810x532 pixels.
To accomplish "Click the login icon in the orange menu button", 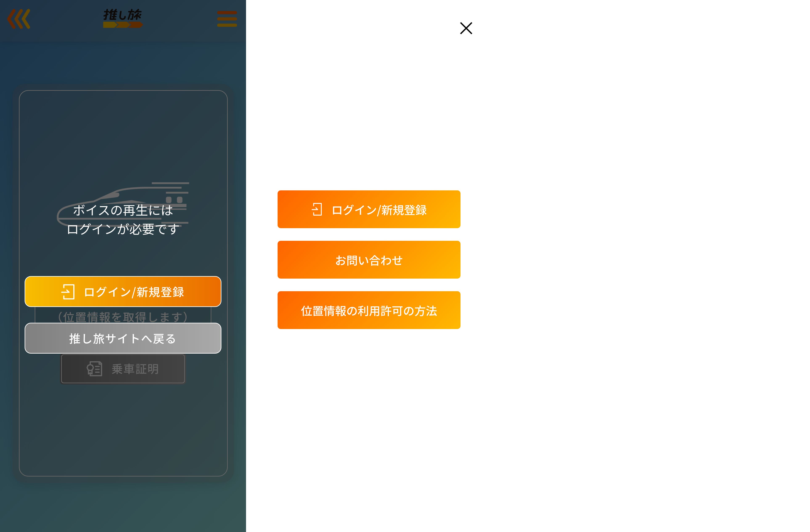I will click(316, 209).
